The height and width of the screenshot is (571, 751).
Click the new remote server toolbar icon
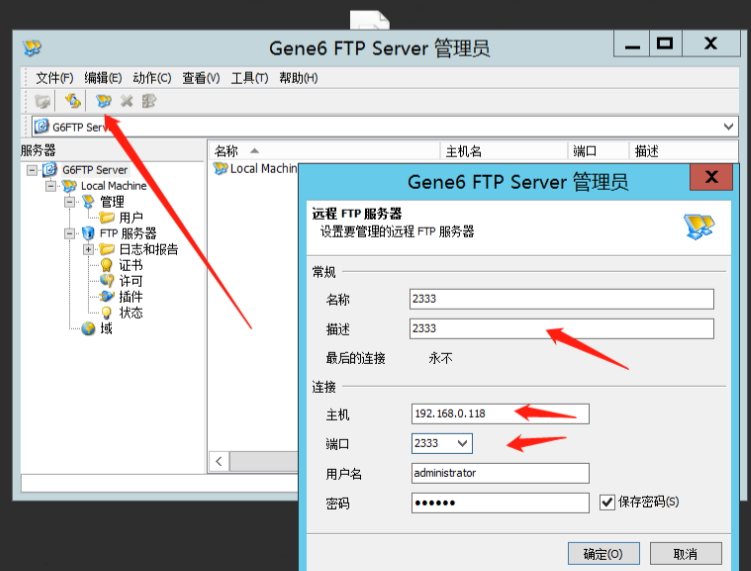click(103, 101)
